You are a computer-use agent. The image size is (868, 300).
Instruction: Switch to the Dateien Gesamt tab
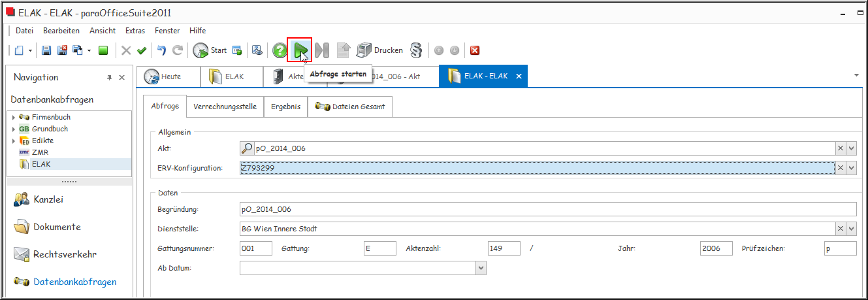350,107
